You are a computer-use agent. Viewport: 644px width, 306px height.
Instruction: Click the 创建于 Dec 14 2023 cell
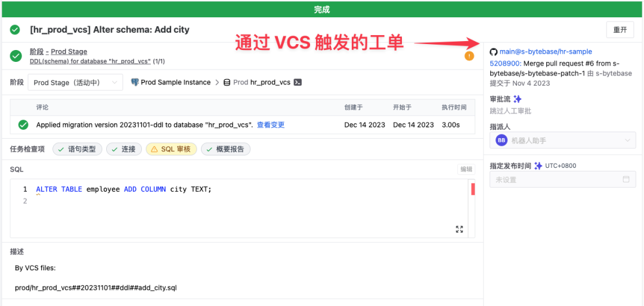[365, 125]
